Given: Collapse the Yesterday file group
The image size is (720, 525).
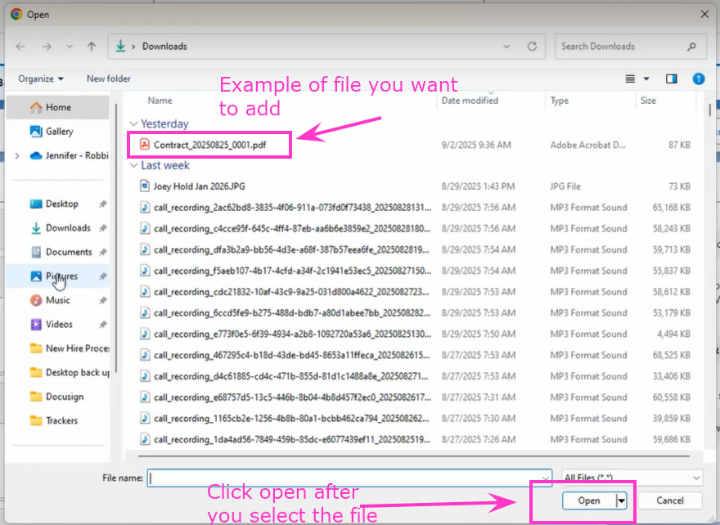Looking at the screenshot, I should [x=134, y=124].
